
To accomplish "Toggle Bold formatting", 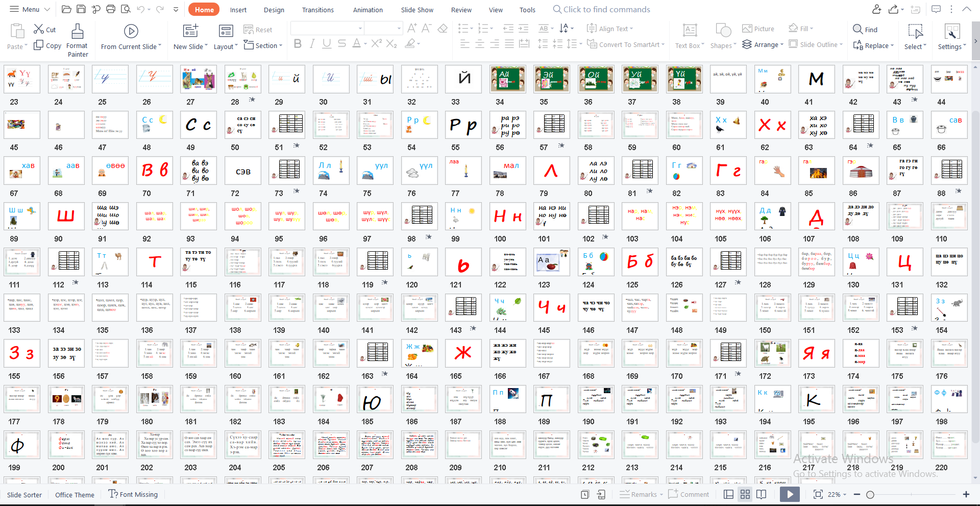I will [x=298, y=43].
